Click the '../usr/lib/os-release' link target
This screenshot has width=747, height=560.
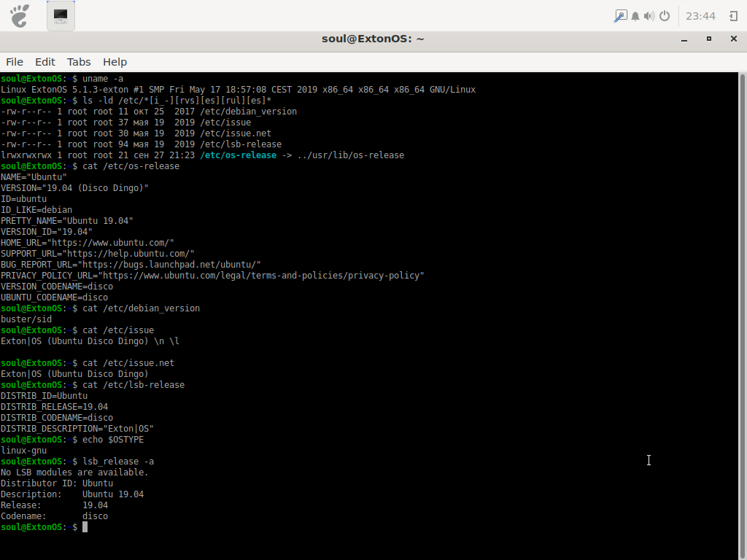pos(351,155)
